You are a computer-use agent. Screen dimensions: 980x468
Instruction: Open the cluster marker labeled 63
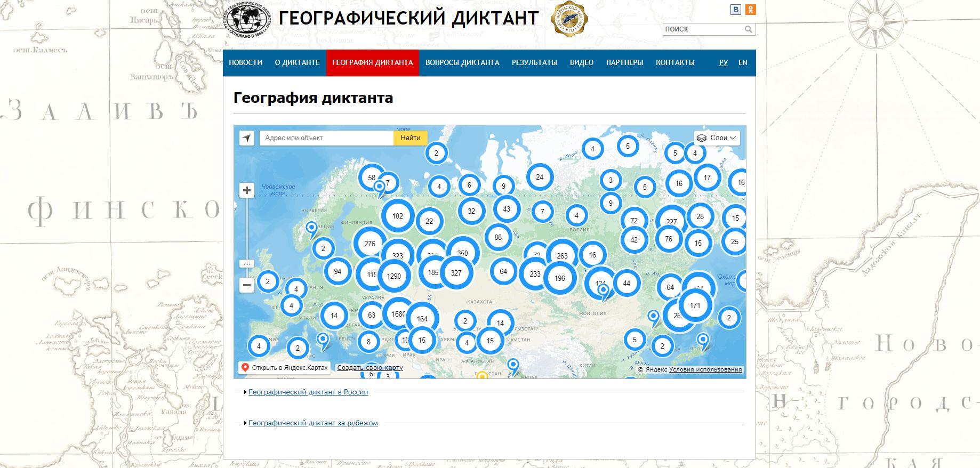(x=372, y=315)
